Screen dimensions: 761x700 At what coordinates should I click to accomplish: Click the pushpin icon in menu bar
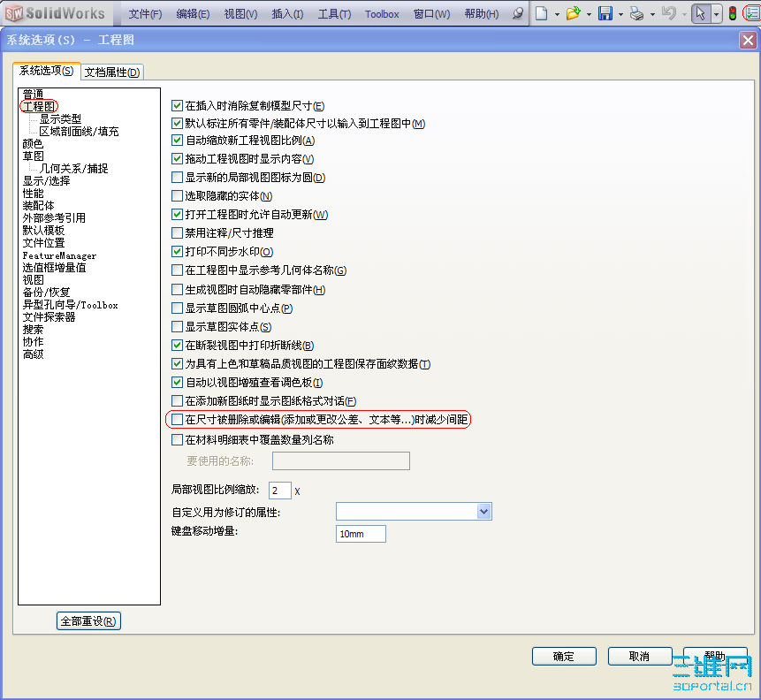(x=518, y=13)
